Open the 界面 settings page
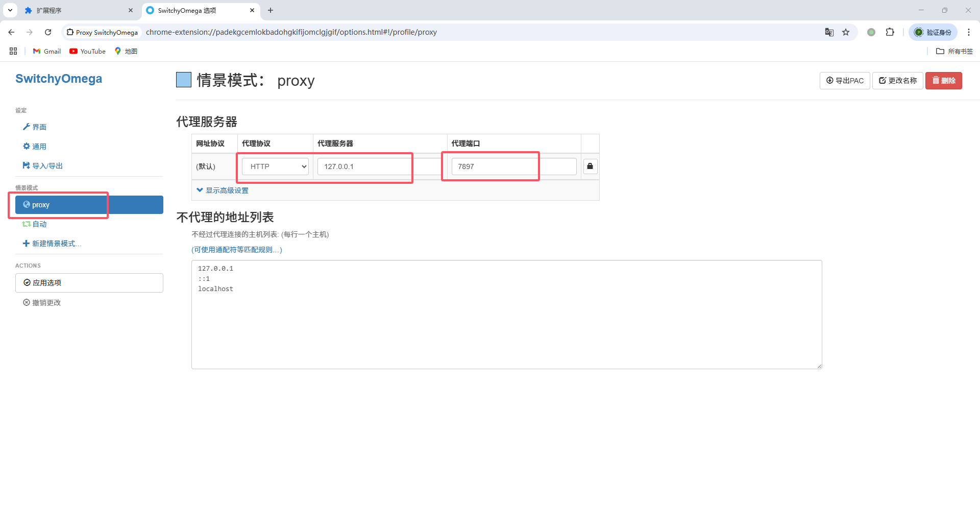Screen dimensions: 980x527 coord(39,127)
